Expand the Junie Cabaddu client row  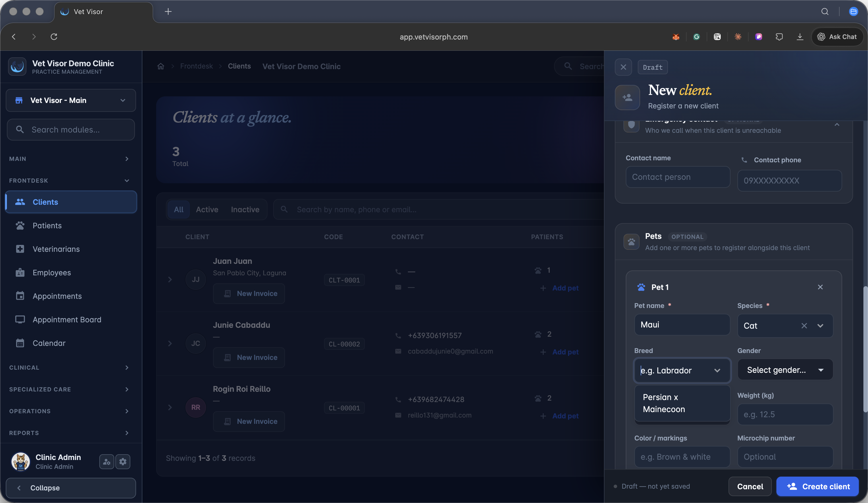170,343
